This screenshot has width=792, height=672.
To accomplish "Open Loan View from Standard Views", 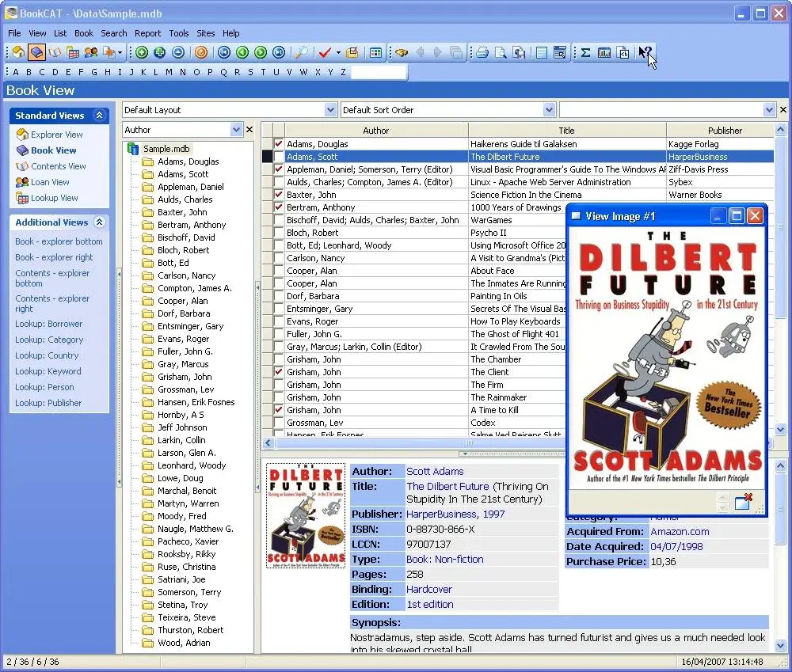I will tap(50, 182).
